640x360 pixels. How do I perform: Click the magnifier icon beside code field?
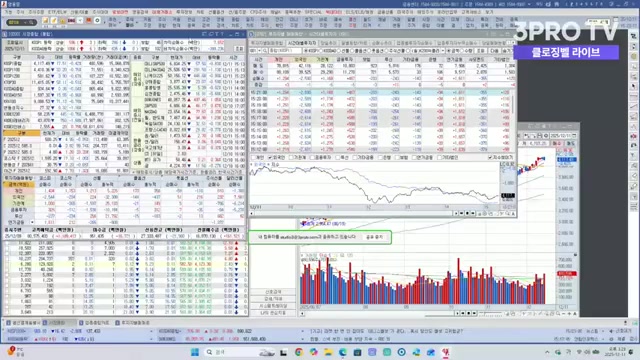click(x=265, y=51)
